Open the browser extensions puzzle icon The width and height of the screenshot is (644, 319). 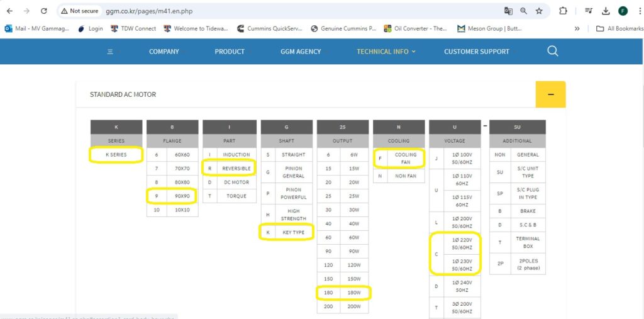[563, 11]
